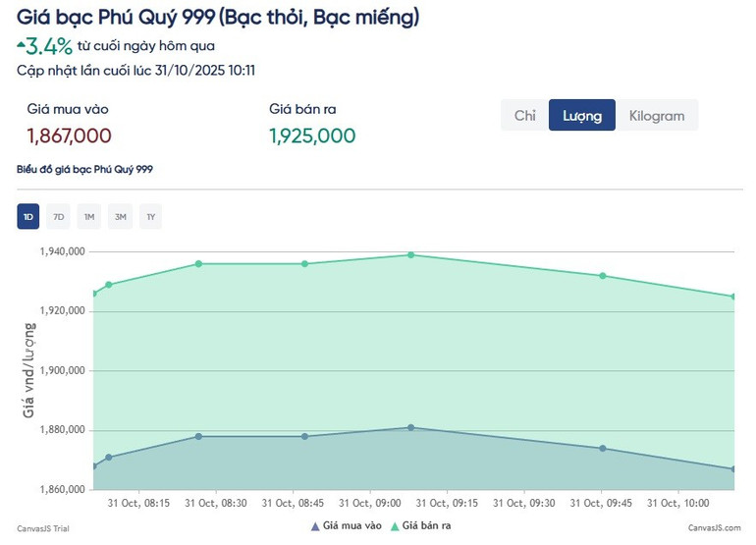This screenshot has width=756, height=545.
Task: Click the 1,925,000 selling price value
Action: coord(312,136)
